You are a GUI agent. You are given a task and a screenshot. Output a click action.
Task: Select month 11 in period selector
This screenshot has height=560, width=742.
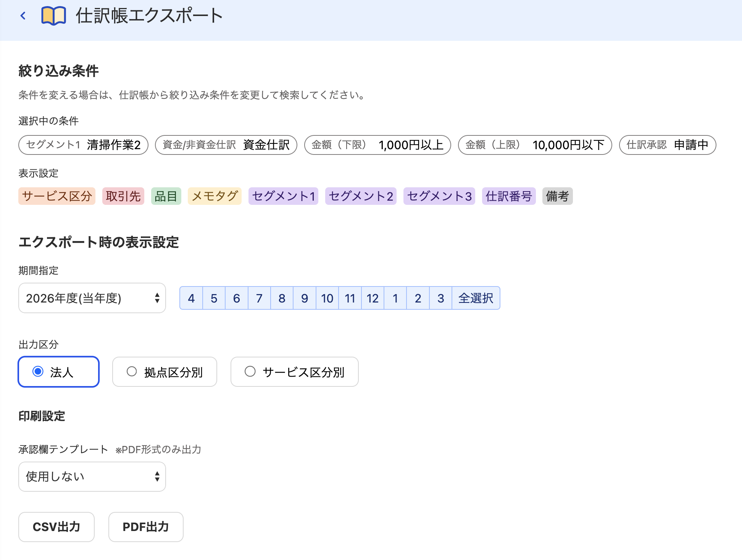click(x=350, y=298)
